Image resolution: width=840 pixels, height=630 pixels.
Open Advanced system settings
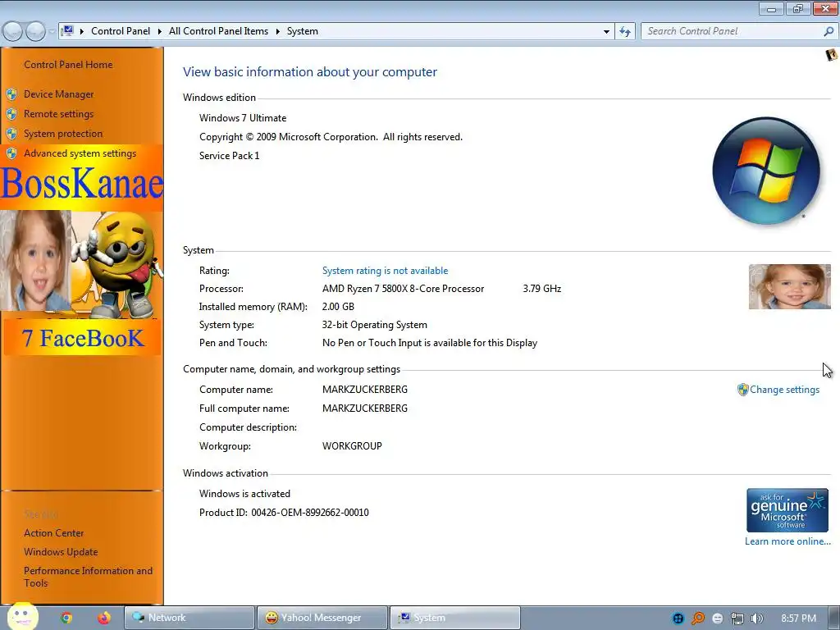click(x=80, y=153)
